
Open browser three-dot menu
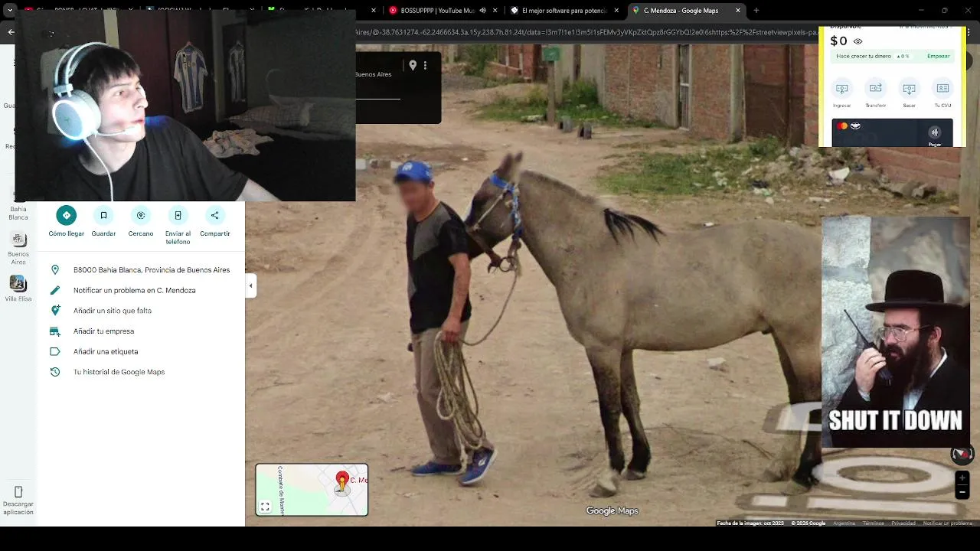point(969,33)
